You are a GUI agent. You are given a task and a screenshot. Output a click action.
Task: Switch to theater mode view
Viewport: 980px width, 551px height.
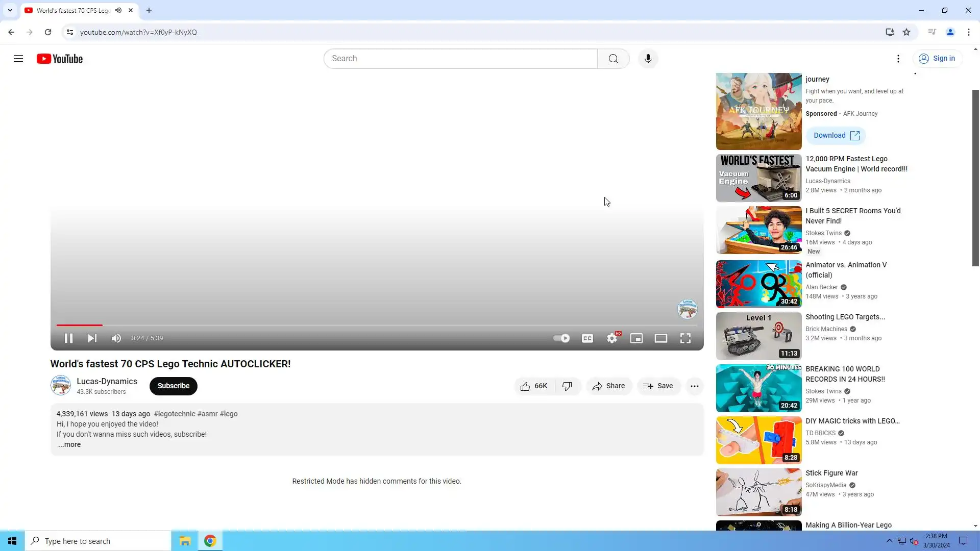tap(661, 338)
